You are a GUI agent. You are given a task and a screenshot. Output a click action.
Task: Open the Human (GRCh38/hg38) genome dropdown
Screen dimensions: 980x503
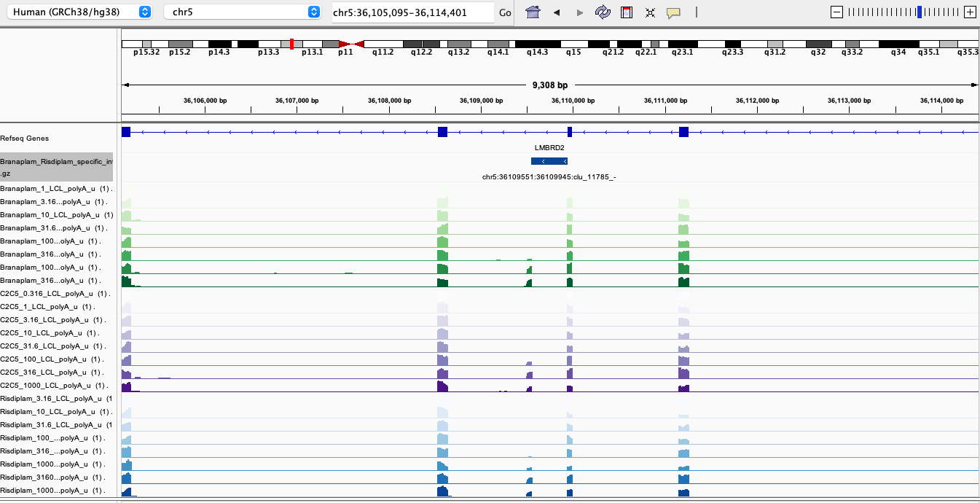(x=82, y=12)
